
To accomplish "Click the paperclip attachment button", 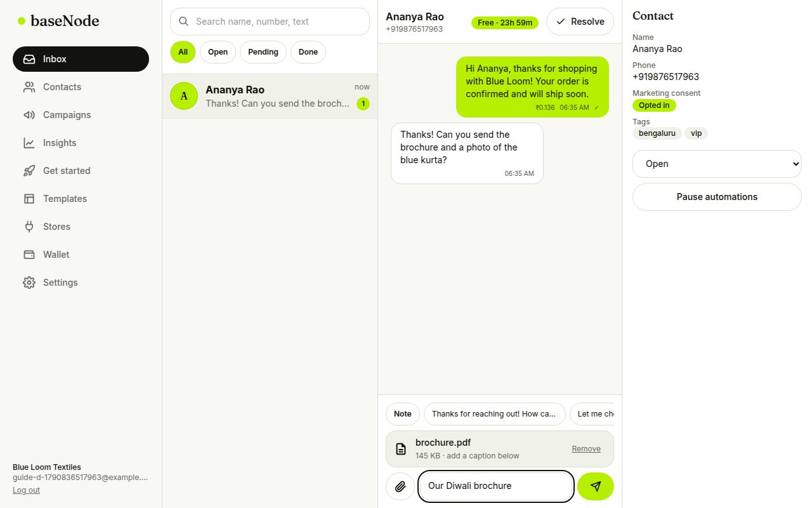I will pos(400,486).
